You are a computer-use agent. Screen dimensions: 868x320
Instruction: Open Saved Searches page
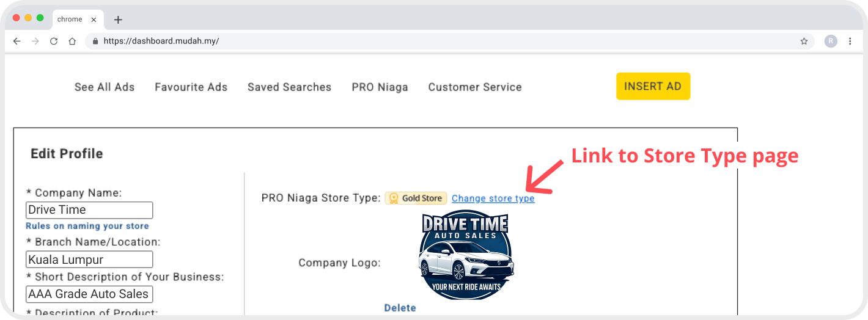tap(289, 87)
